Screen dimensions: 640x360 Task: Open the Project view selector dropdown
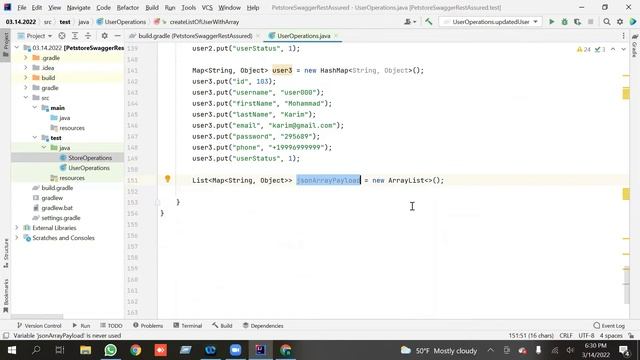coord(35,36)
